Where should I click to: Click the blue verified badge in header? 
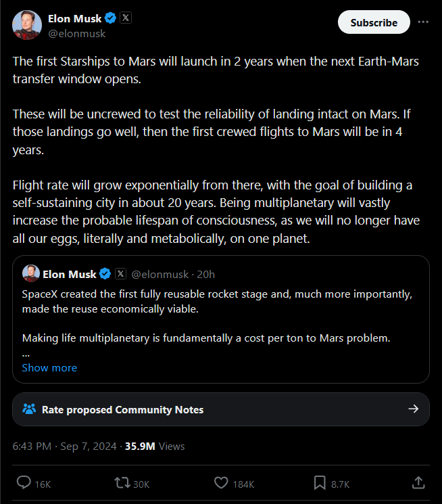[111, 18]
